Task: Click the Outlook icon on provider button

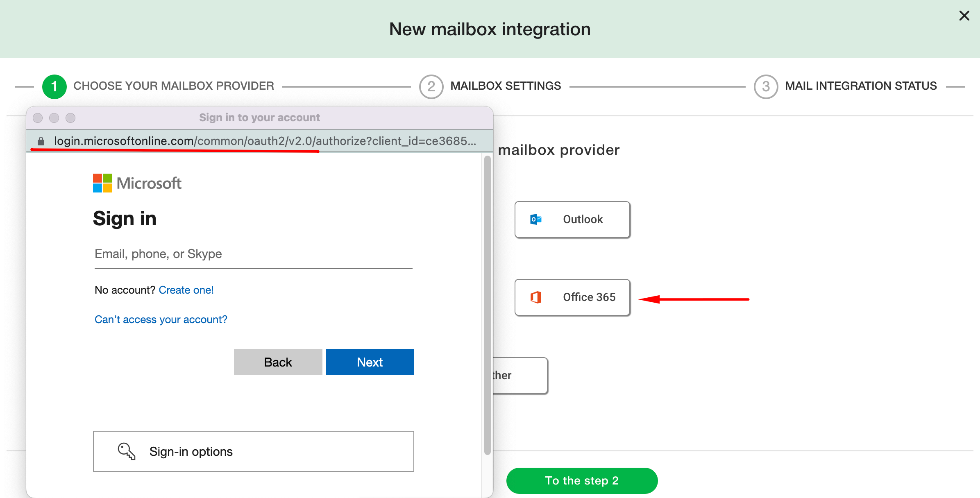Action: pyautogui.click(x=535, y=220)
